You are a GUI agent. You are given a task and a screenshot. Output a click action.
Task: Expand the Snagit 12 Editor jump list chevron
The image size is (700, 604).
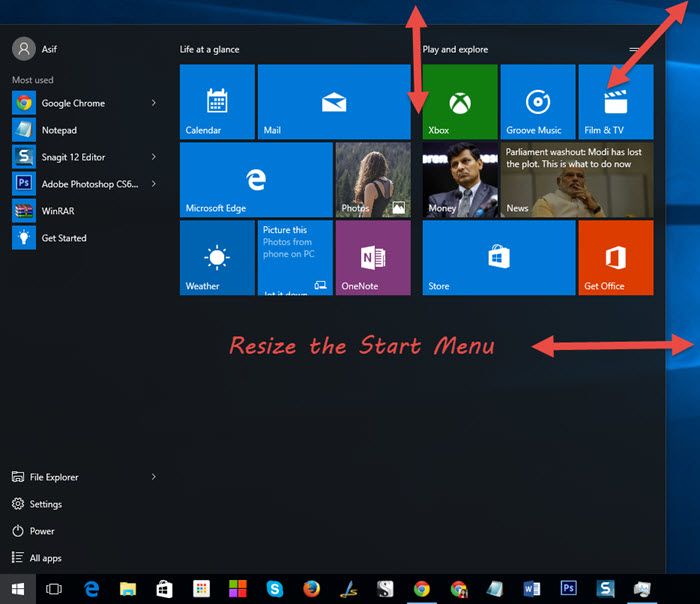[x=154, y=157]
